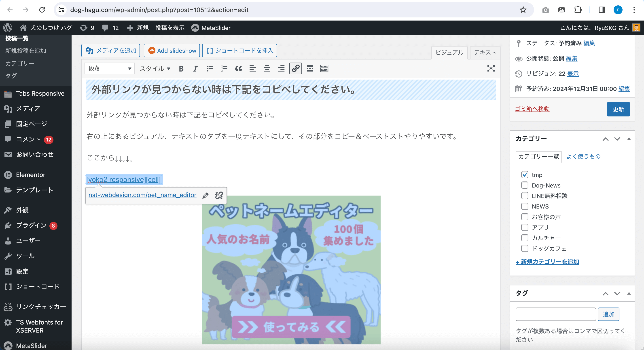The width and height of the screenshot is (644, 350).
Task: Check the LINE無料相談 category
Action: 525,196
